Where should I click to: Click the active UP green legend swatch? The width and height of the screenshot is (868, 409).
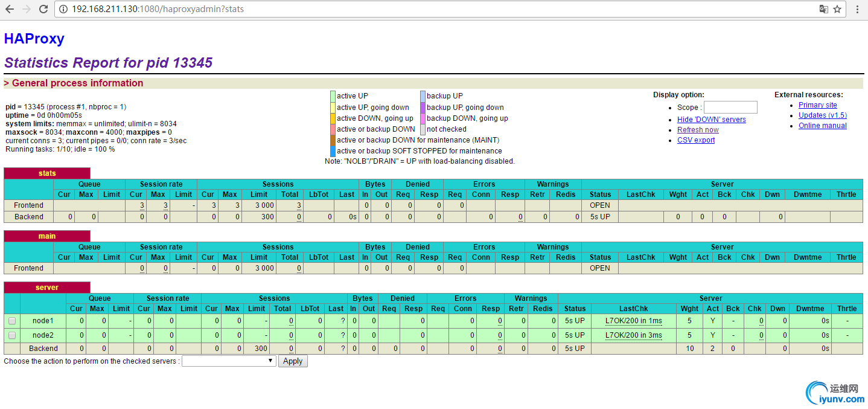[333, 96]
